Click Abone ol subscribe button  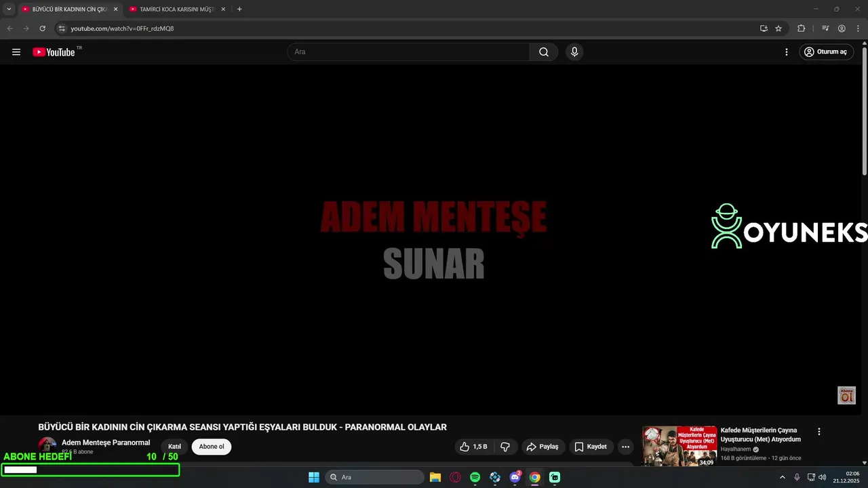pyautogui.click(x=212, y=447)
